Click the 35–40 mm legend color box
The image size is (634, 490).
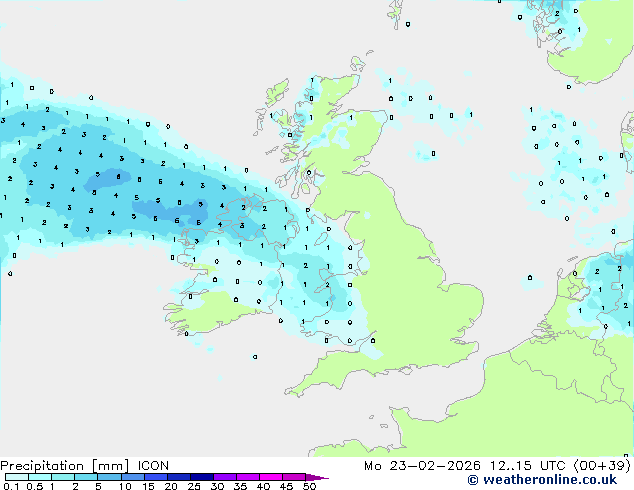pyautogui.click(x=247, y=477)
